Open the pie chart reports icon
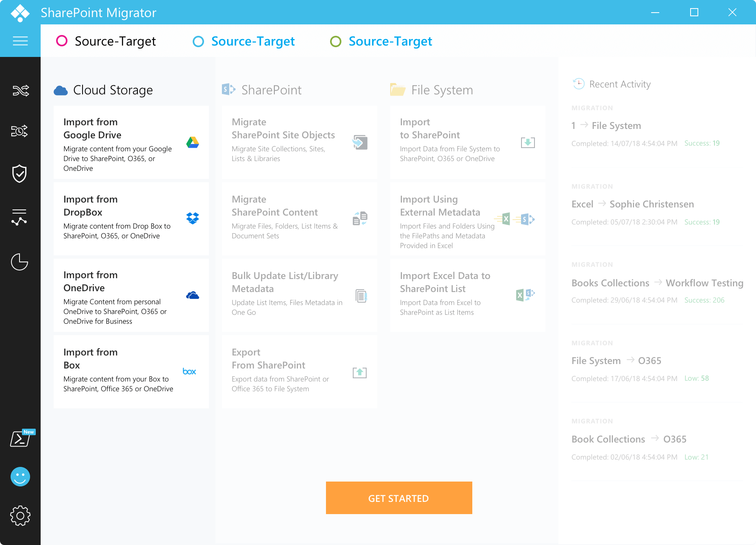The height and width of the screenshot is (545, 756). tap(20, 262)
